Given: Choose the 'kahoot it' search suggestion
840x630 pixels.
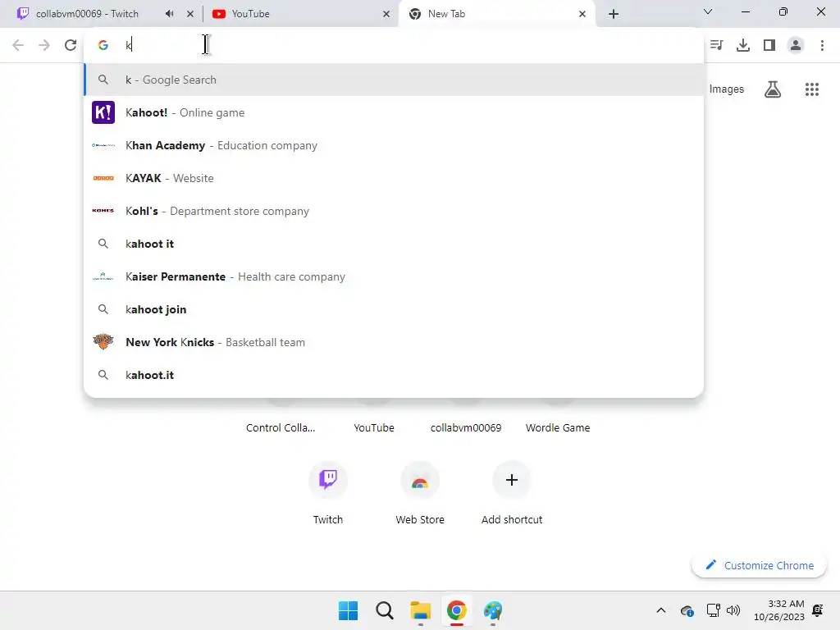Looking at the screenshot, I should [394, 244].
